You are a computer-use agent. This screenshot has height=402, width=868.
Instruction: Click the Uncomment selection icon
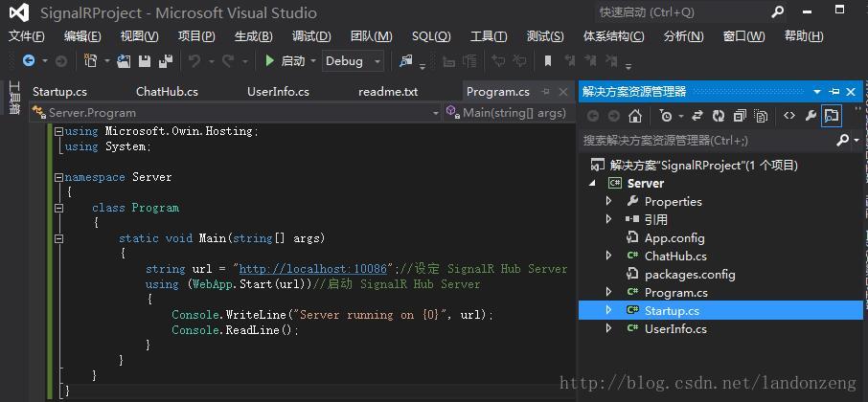(519, 61)
